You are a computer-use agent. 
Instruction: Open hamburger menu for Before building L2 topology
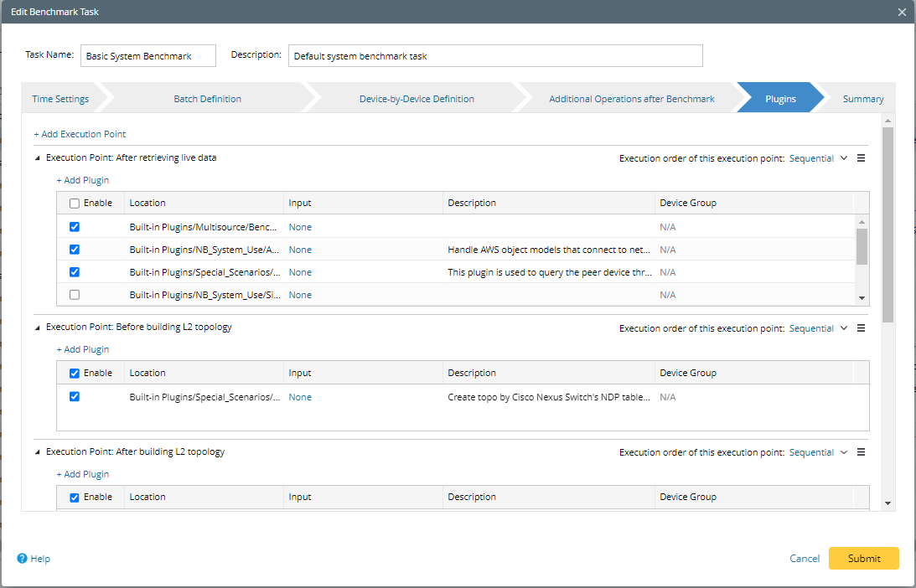tap(861, 328)
